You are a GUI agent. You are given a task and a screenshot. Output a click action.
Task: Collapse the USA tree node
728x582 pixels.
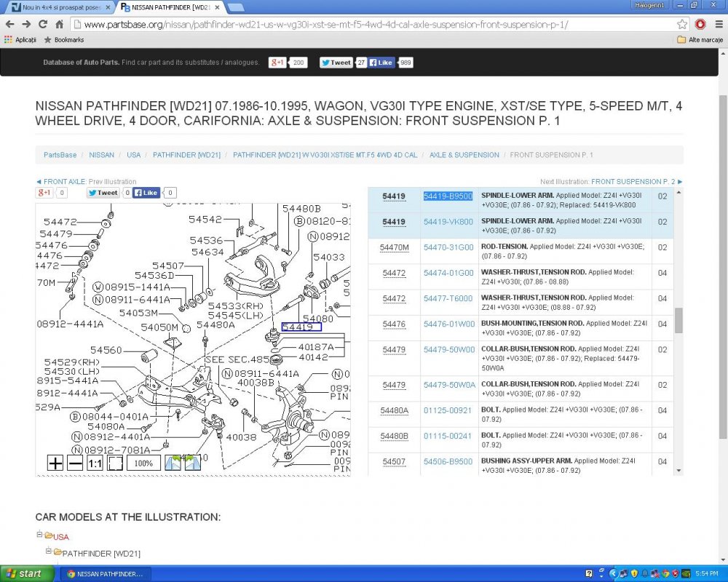(40, 535)
